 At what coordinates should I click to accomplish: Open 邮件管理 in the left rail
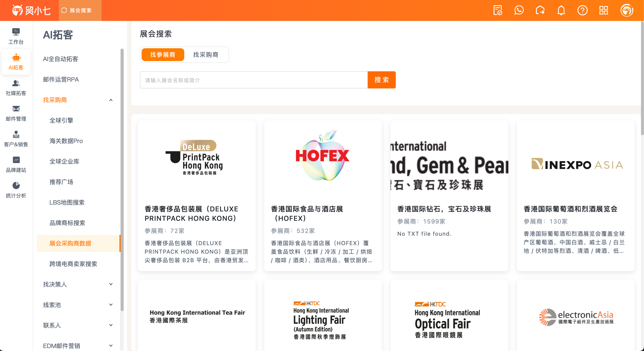pyautogui.click(x=16, y=113)
